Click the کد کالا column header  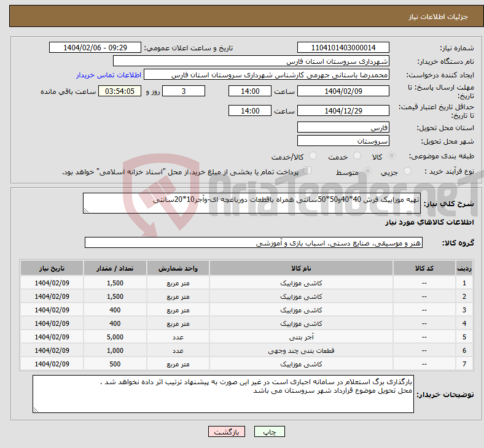click(x=424, y=268)
